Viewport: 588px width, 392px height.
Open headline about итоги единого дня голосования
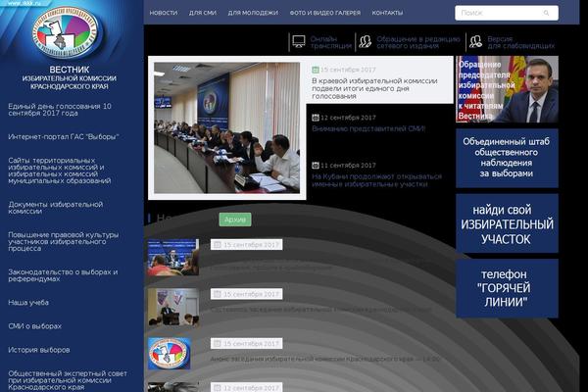[x=374, y=88]
